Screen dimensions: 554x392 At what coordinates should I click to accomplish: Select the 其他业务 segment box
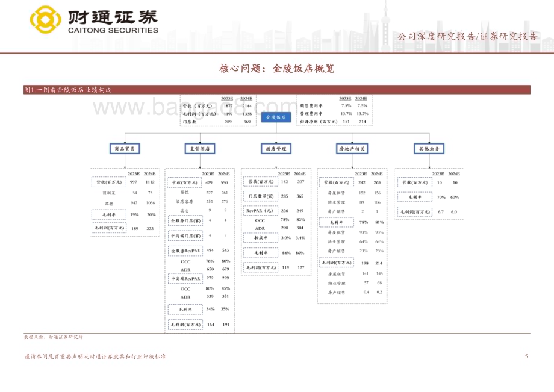click(x=429, y=149)
